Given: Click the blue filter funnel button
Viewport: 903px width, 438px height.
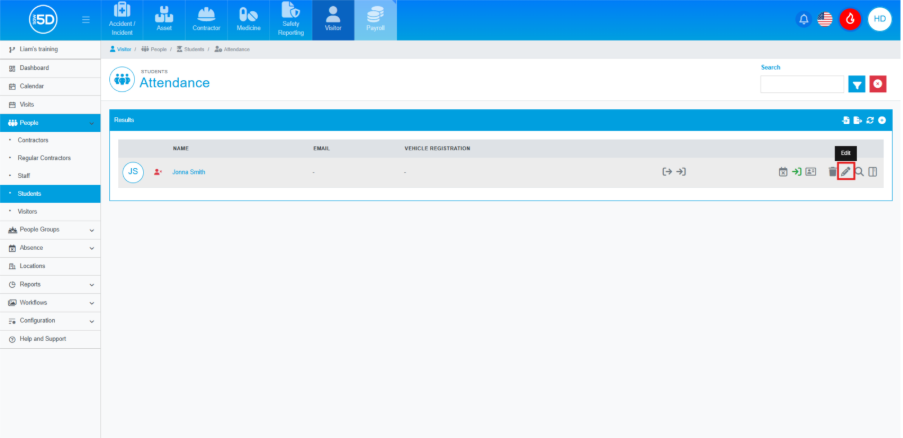Looking at the screenshot, I should point(857,84).
